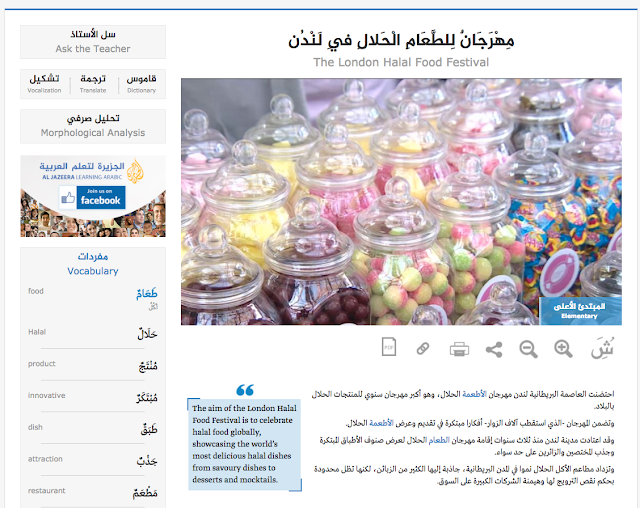Click the candy jars article image

(x=401, y=202)
